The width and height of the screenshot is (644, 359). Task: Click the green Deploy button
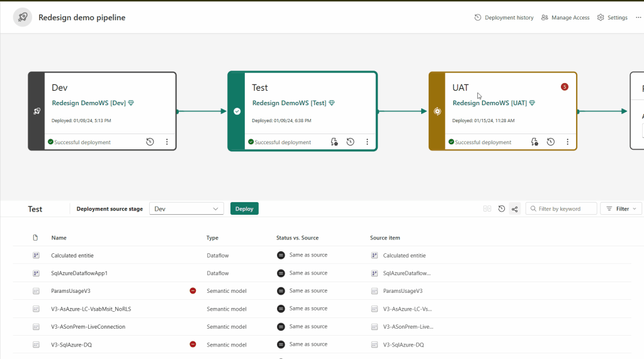pyautogui.click(x=244, y=209)
